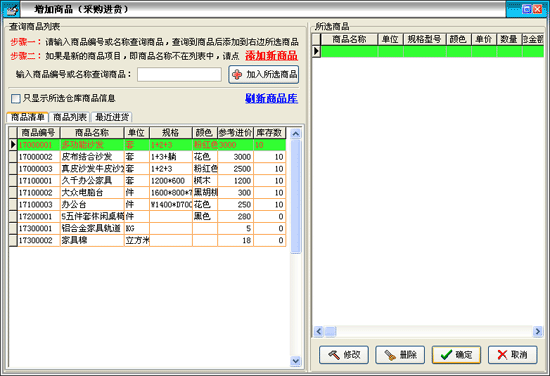Click the application icon in title bar
The width and height of the screenshot is (550, 376).
pos(11,9)
